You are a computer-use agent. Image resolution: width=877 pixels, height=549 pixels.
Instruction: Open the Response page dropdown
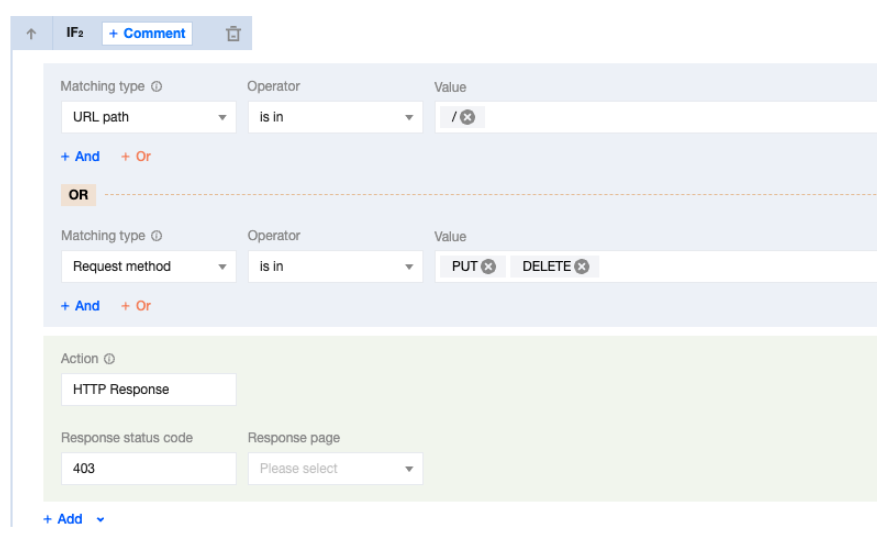[335, 469]
